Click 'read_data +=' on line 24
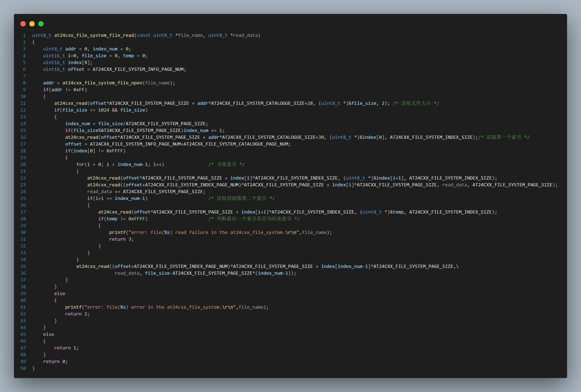The height and width of the screenshot is (392, 581). (104, 192)
